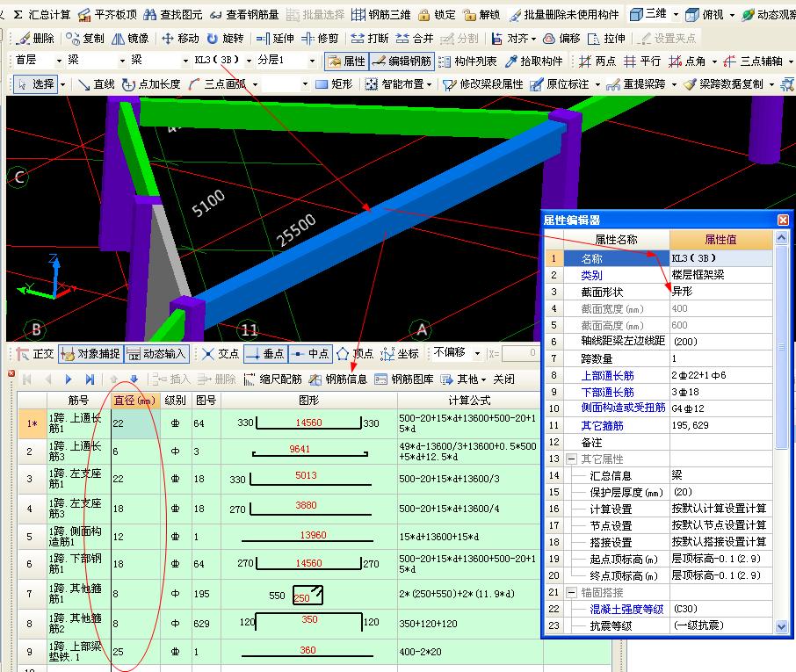
Task: Open 查找图元 binoculars tool
Action: pos(173,15)
